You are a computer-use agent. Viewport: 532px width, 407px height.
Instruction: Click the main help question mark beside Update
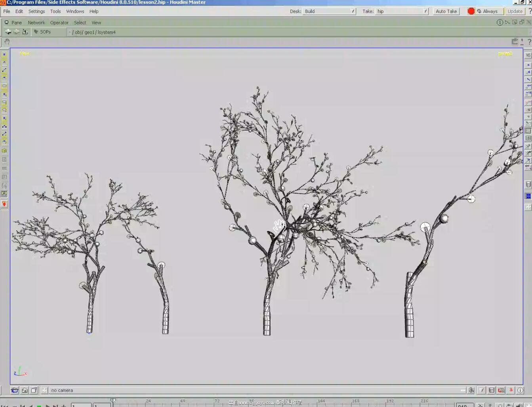tap(530, 11)
